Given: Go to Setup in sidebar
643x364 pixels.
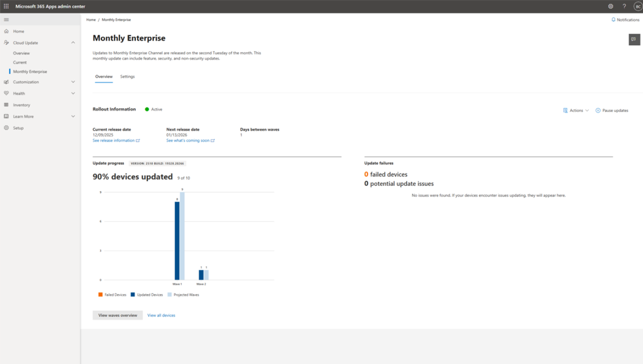Looking at the screenshot, I should (x=18, y=128).
